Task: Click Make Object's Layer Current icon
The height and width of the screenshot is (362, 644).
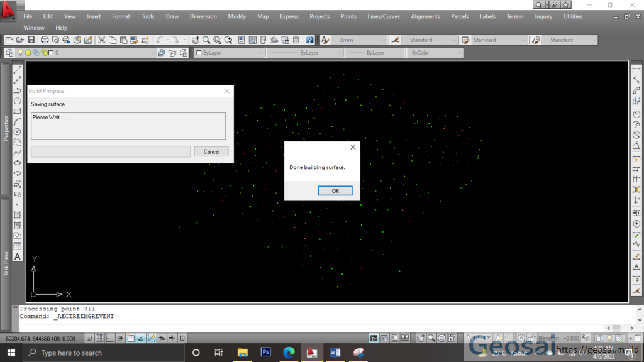Action: click(x=161, y=53)
